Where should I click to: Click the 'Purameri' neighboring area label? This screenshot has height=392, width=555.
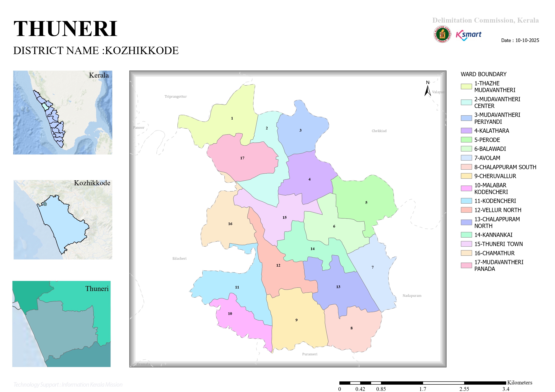(310, 354)
